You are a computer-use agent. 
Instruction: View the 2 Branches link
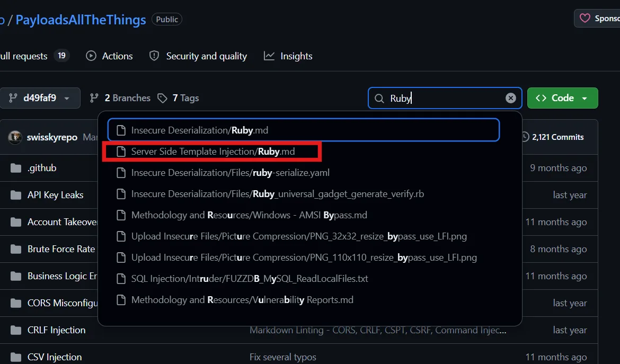click(120, 98)
